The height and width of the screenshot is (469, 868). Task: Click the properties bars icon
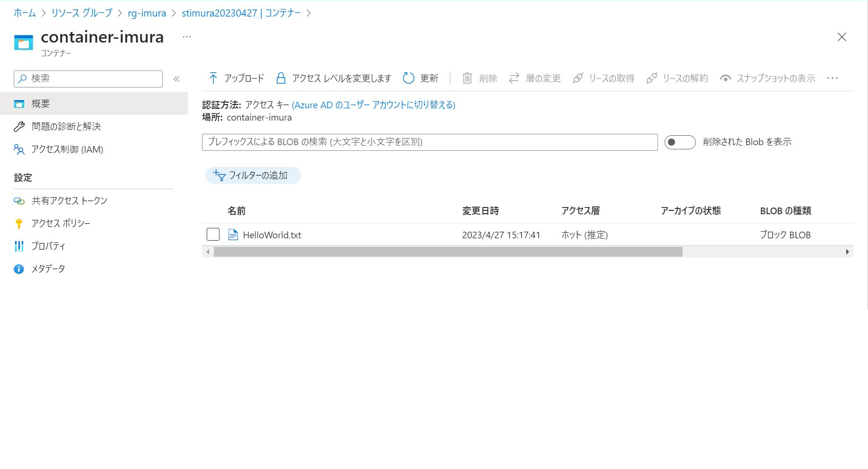(19, 246)
